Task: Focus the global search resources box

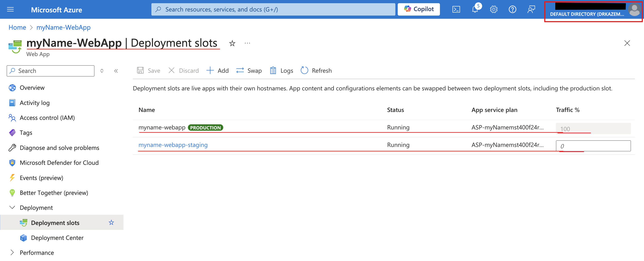Action: pyautogui.click(x=273, y=9)
